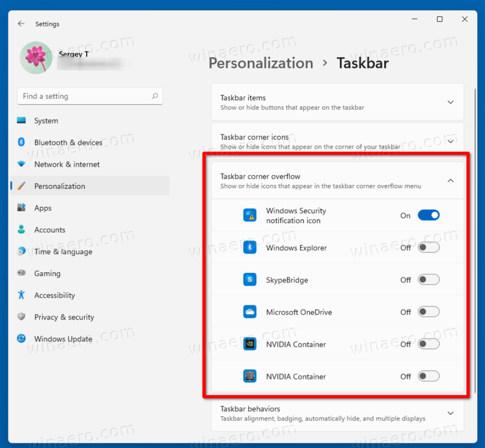Click the search magnifier icon
Screen dimensions: 485x448
click(x=155, y=96)
